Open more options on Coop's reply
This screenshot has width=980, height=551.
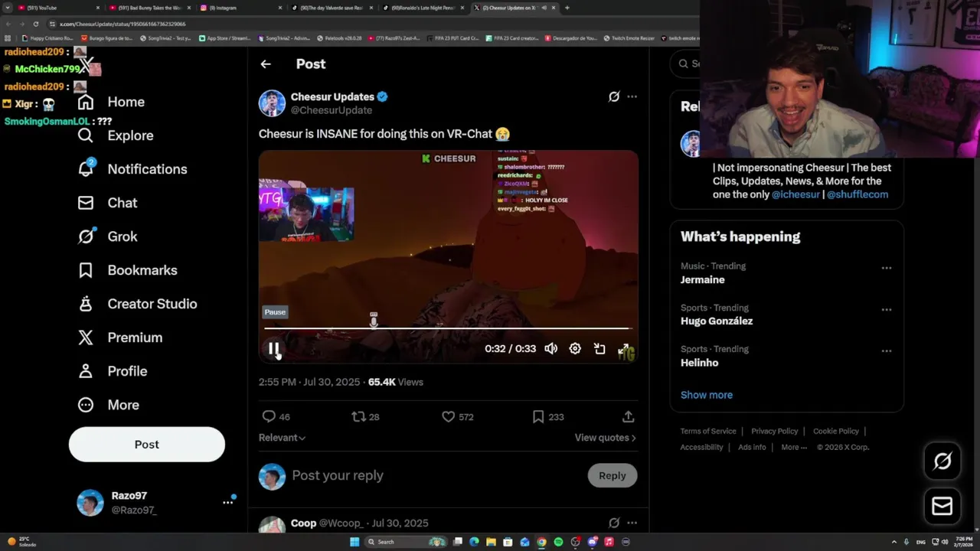pyautogui.click(x=632, y=523)
